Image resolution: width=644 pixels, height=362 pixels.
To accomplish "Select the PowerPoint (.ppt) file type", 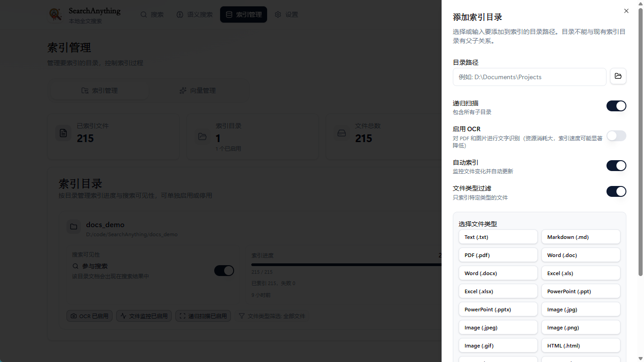I will pos(581,291).
